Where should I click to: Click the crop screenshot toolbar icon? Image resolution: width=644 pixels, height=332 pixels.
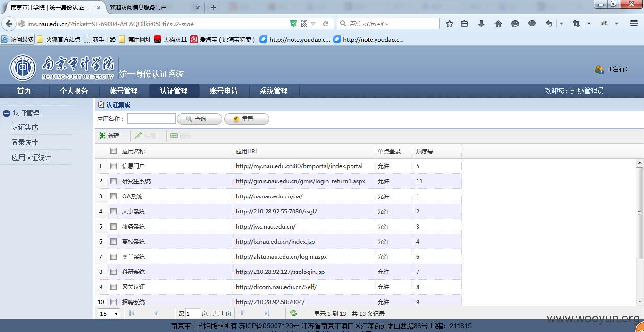(x=576, y=24)
